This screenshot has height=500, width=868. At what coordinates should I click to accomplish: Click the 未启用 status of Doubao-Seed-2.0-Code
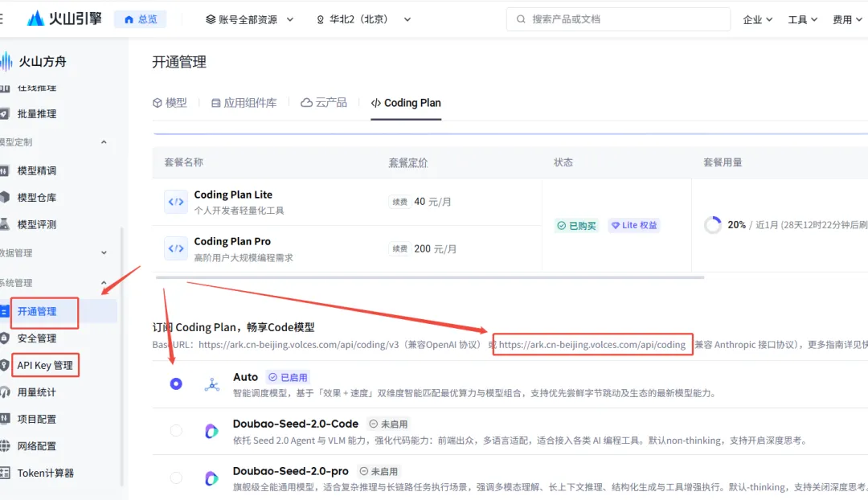click(x=389, y=424)
